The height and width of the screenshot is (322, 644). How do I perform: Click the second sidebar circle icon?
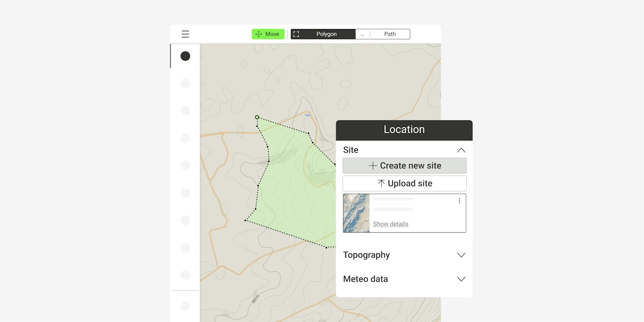[185, 83]
